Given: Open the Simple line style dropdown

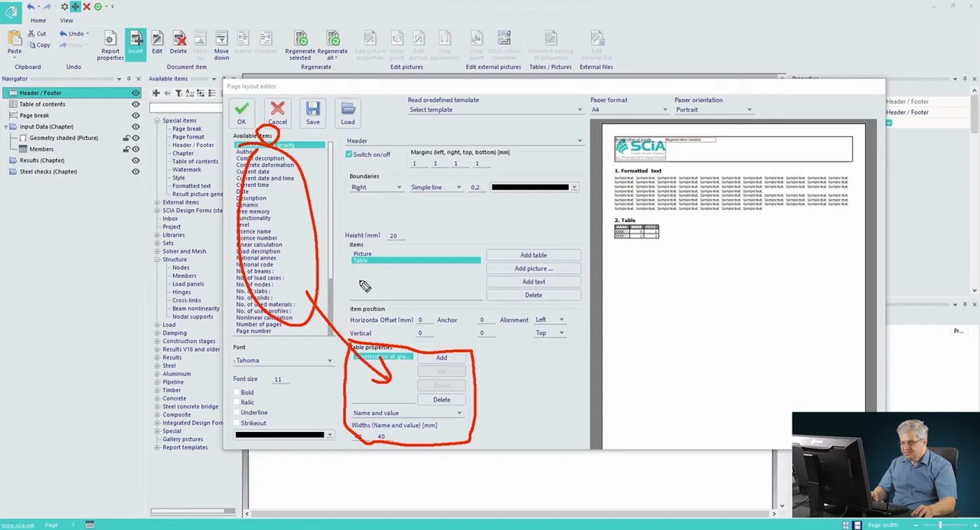Looking at the screenshot, I should tap(436, 188).
